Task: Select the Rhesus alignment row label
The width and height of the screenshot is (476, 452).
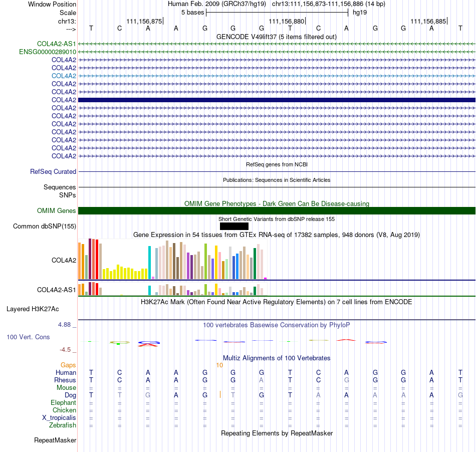Action: [65, 380]
